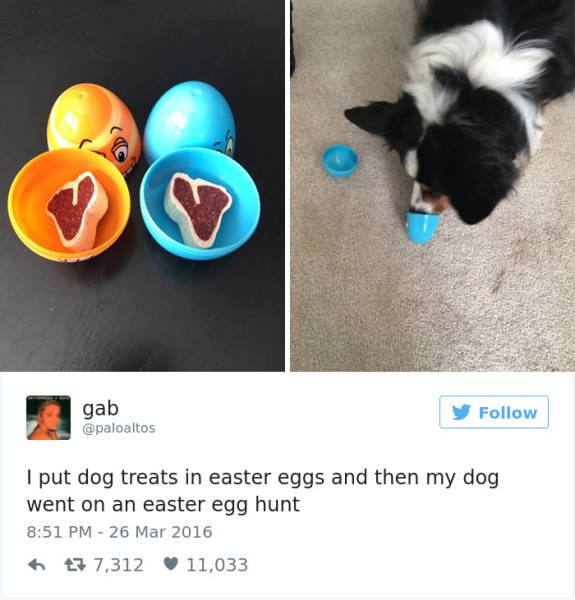This screenshot has width=575, height=600.
Task: Click the reply arrow icon
Action: pyautogui.click(x=37, y=565)
